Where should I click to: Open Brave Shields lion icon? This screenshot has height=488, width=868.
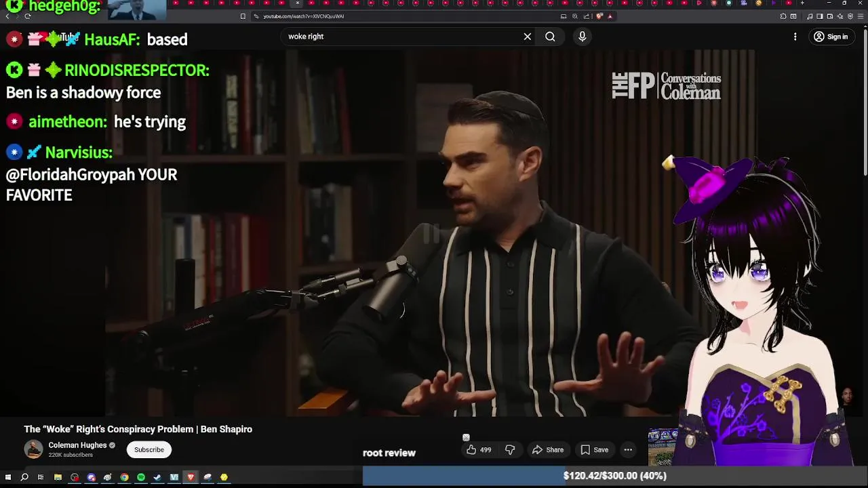599,16
